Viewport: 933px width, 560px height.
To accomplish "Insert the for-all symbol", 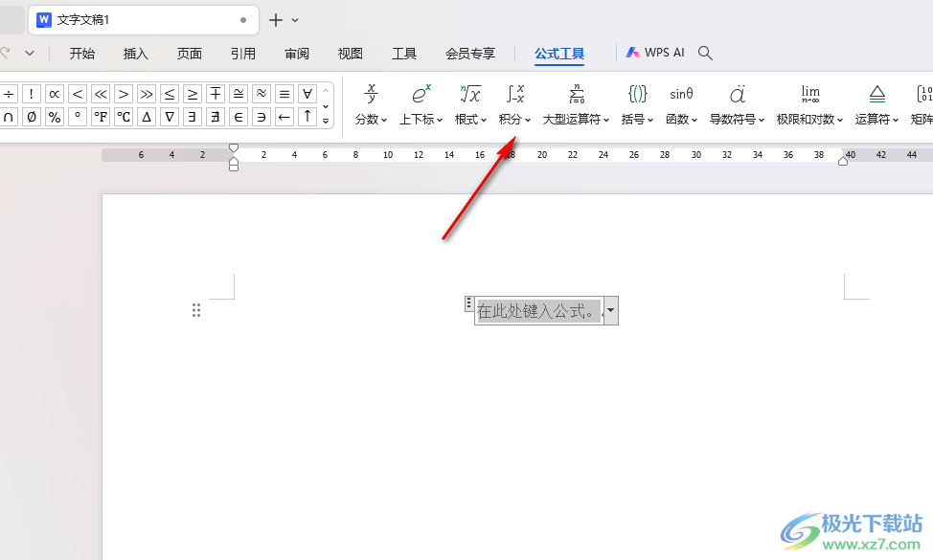I will 307,94.
